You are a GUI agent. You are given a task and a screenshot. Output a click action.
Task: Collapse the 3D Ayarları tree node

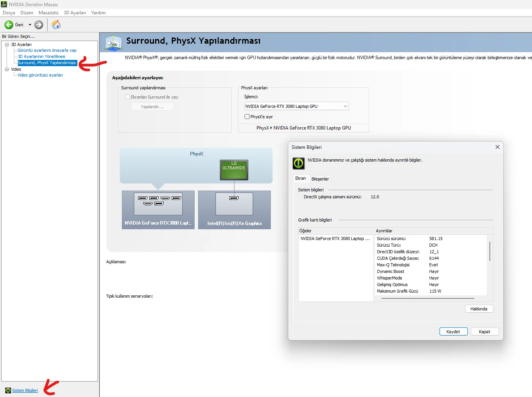point(7,44)
